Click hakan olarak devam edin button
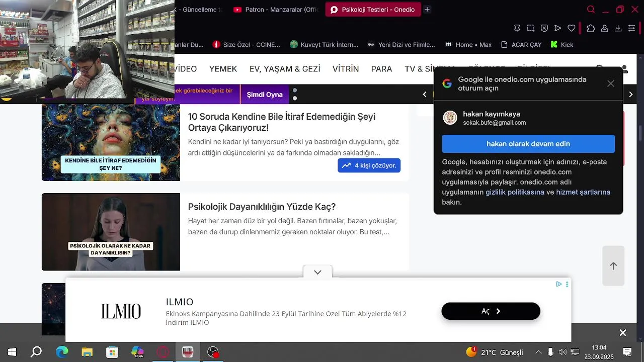Image resolution: width=644 pixels, height=362 pixels. tap(528, 144)
